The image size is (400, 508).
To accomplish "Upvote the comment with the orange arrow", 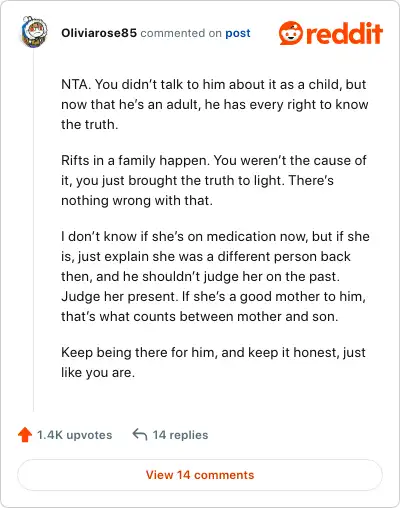I will click(24, 435).
